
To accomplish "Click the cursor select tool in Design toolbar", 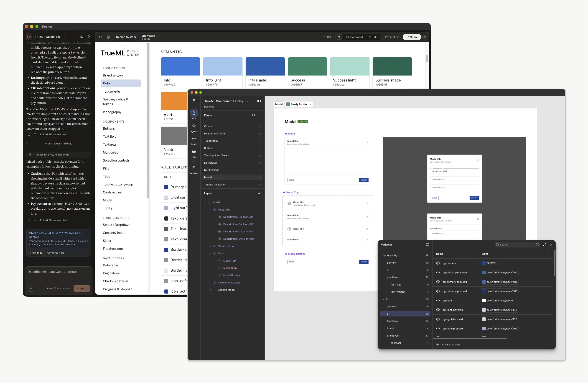I will 339,37.
